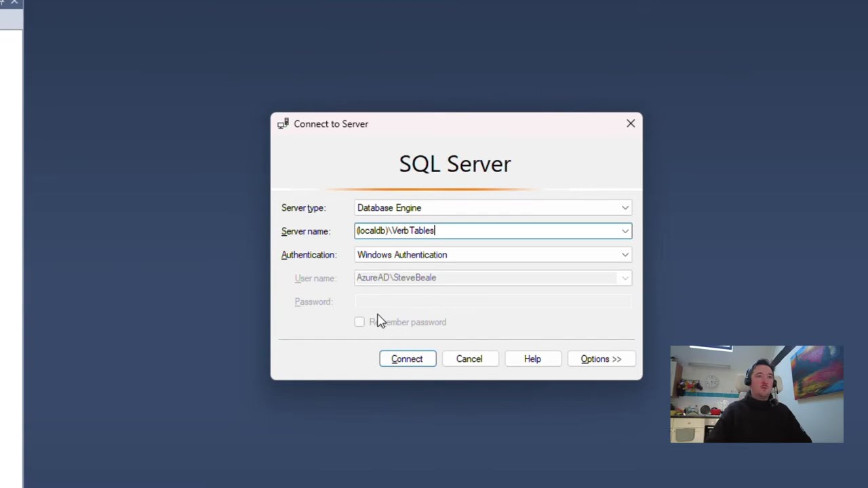Expand the Server name dropdown arrow

pos(625,231)
